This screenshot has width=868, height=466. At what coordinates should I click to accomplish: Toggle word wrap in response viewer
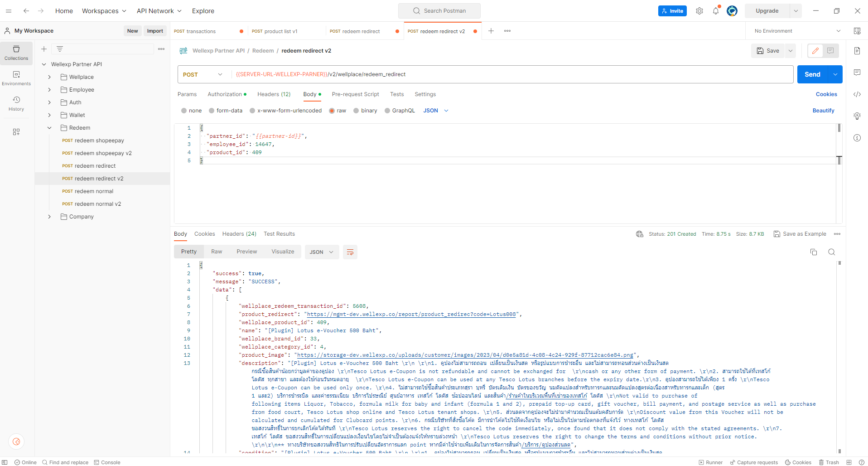pos(350,252)
